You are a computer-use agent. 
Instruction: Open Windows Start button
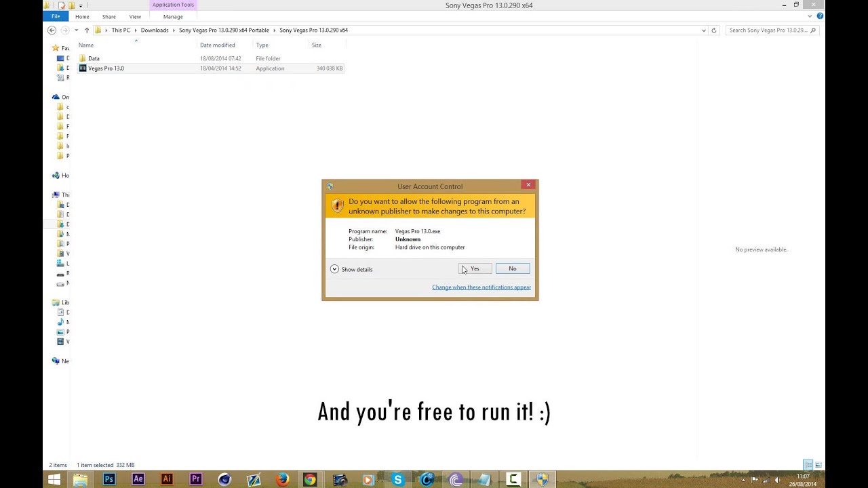coord(54,480)
